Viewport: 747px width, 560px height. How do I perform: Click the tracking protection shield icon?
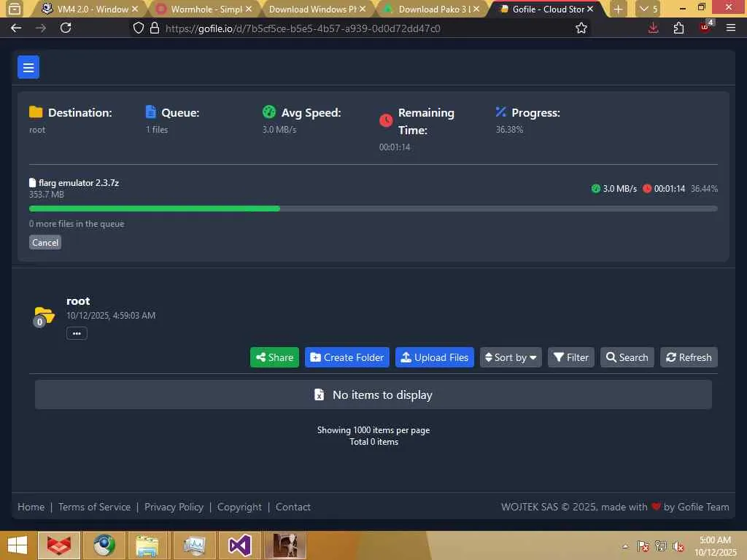tap(138, 28)
